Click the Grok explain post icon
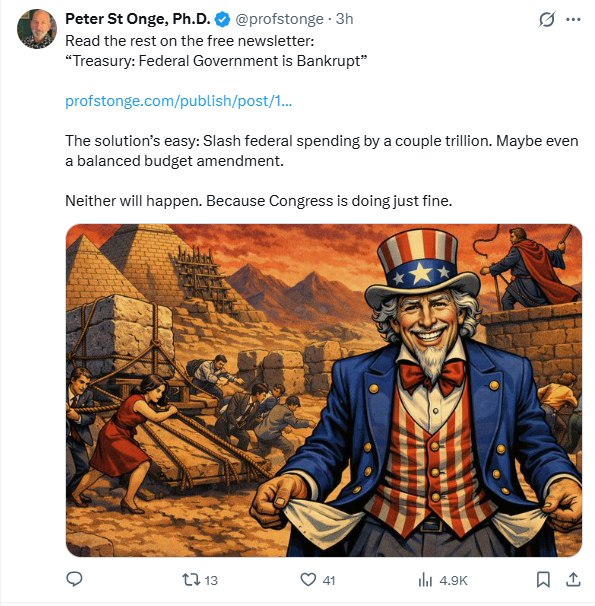Viewport: 595px width, 606px height. pyautogui.click(x=547, y=19)
